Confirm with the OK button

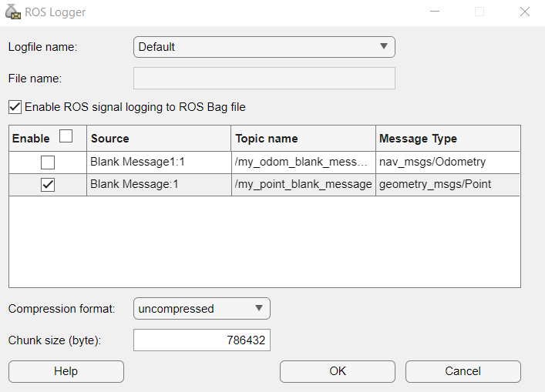(x=338, y=371)
